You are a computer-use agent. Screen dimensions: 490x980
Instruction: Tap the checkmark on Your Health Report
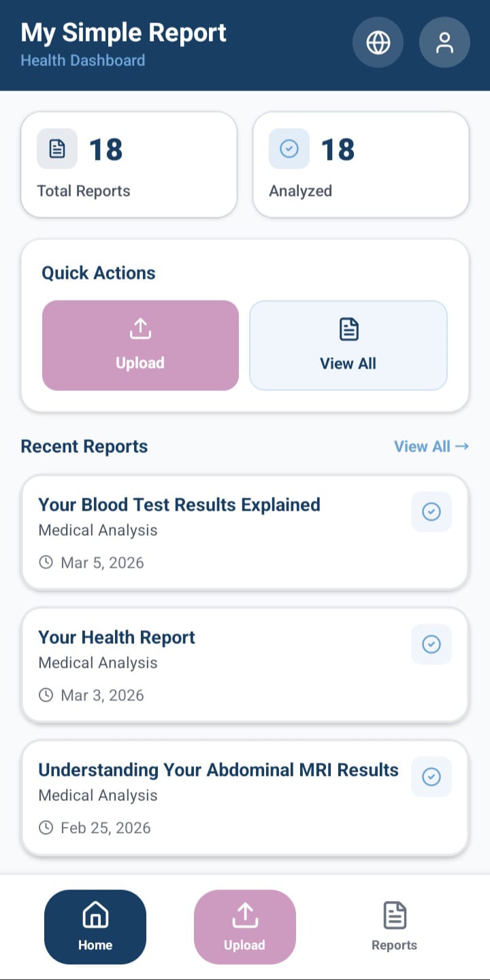click(x=431, y=644)
